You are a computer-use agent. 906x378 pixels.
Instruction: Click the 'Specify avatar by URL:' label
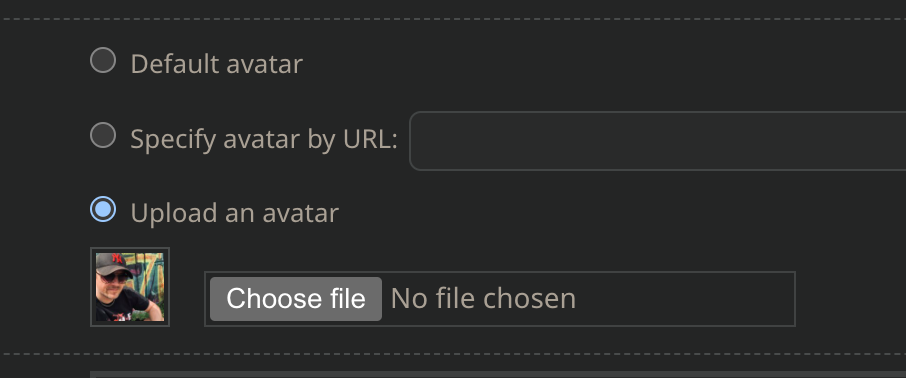click(264, 139)
